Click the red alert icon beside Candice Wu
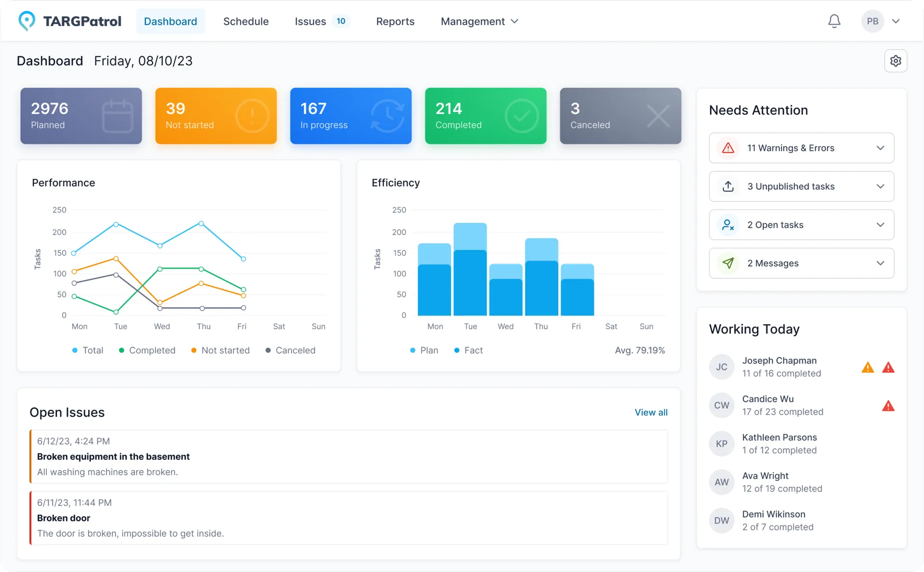This screenshot has width=924, height=572. point(889,405)
